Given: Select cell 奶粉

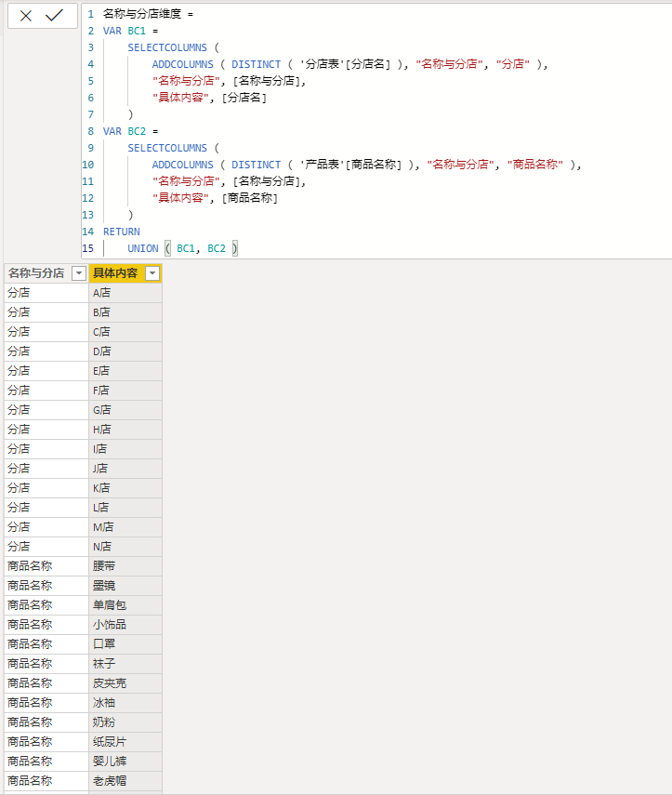Looking at the screenshot, I should click(x=125, y=722).
